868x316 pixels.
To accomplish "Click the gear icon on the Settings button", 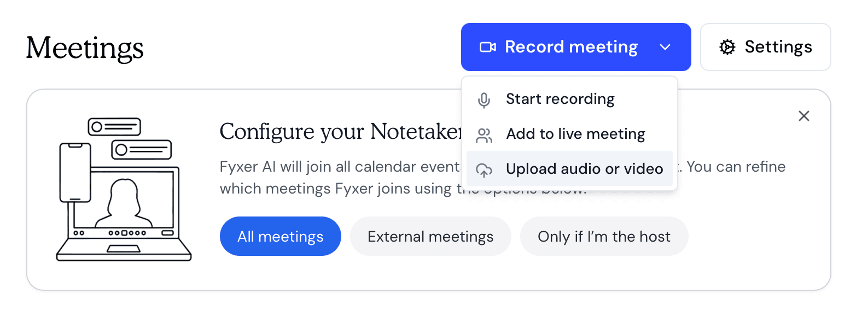I will click(727, 47).
